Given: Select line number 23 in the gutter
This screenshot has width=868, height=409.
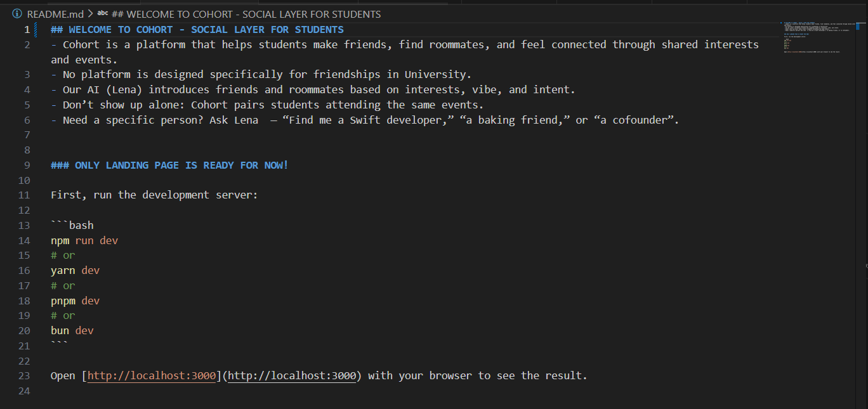Looking at the screenshot, I should pos(24,376).
